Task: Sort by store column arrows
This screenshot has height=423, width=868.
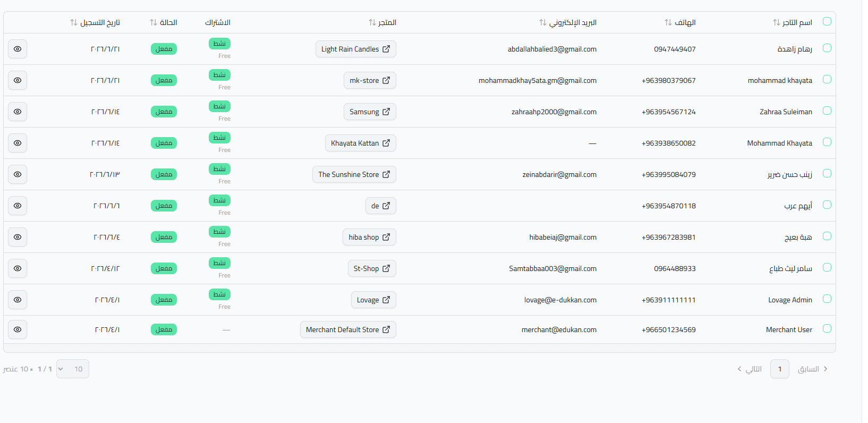Action: 372,22
